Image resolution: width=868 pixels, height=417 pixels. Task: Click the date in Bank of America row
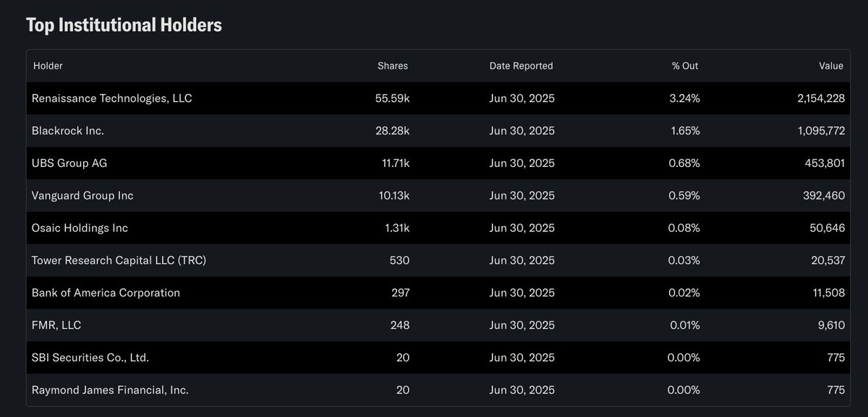coord(522,293)
